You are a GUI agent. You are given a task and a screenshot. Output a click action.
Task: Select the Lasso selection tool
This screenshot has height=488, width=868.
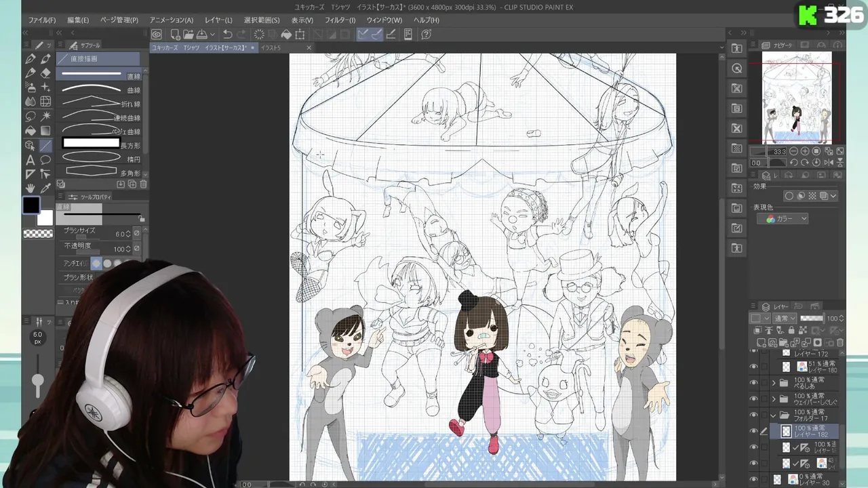31,116
